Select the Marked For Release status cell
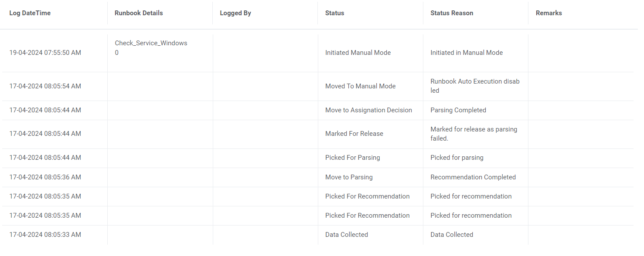The width and height of the screenshot is (644, 256). point(354,134)
